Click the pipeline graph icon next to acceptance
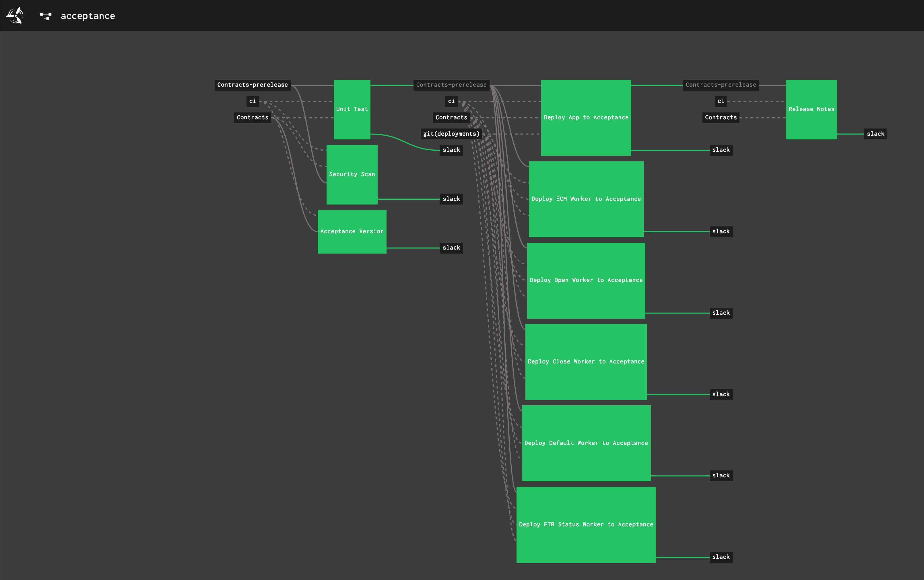Screen dimensions: 924x580 tap(45, 16)
